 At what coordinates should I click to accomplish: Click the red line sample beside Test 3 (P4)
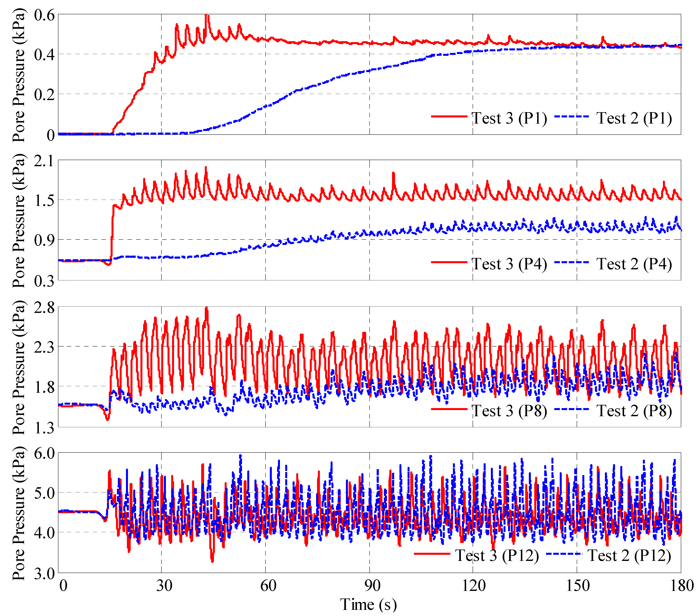[449, 262]
